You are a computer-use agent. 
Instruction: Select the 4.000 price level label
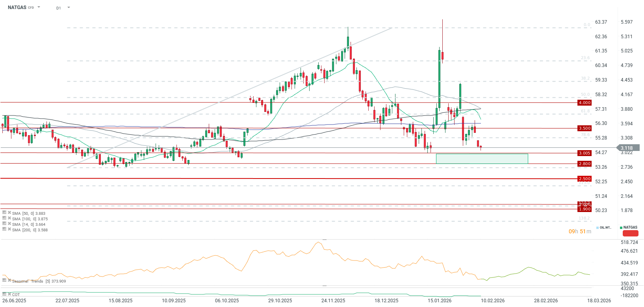585,102
